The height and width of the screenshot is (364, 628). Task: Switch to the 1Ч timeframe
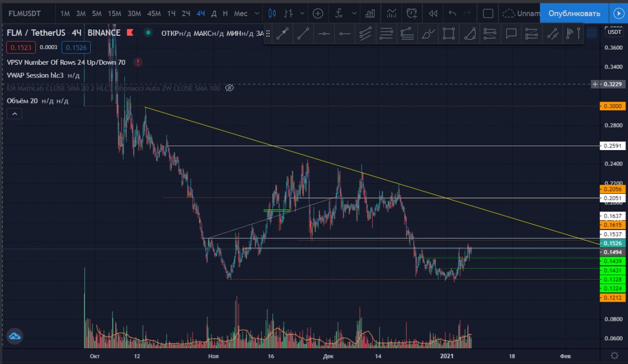(171, 13)
